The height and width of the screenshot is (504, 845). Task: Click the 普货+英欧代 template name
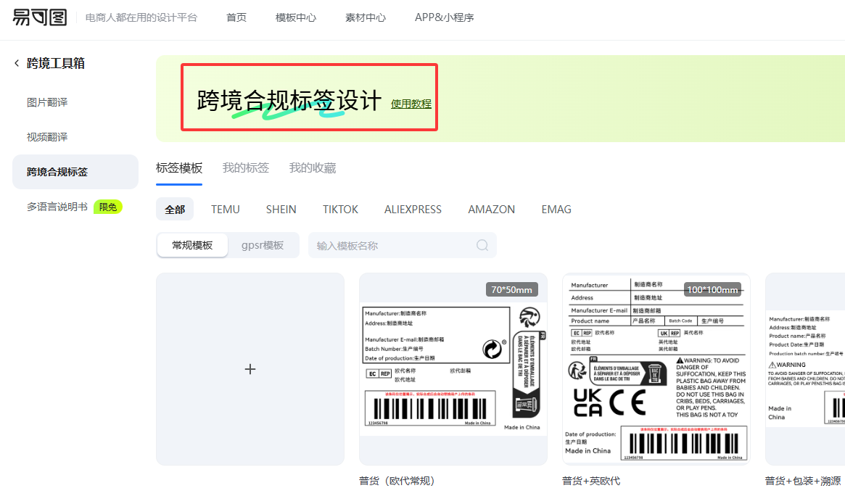click(x=591, y=481)
